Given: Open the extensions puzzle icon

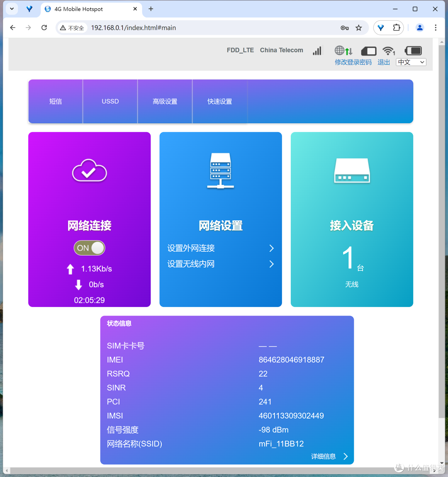Looking at the screenshot, I should [x=396, y=28].
